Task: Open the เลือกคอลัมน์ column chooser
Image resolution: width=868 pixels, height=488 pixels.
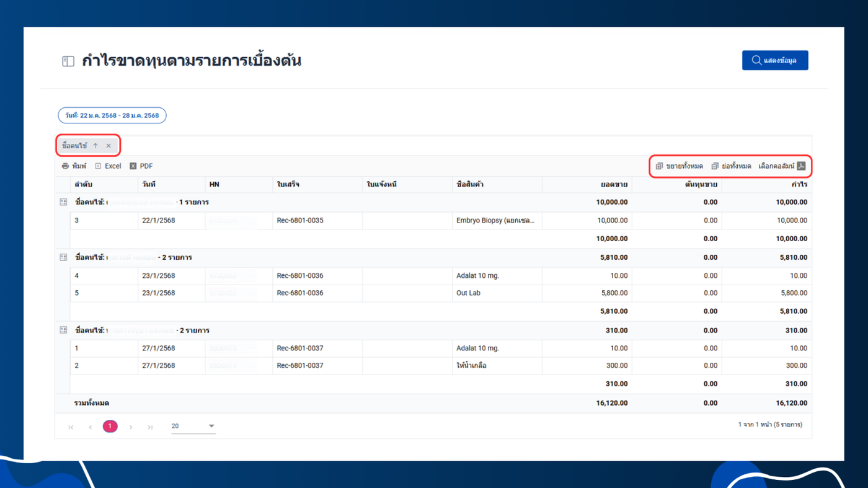Action: pyautogui.click(x=782, y=166)
